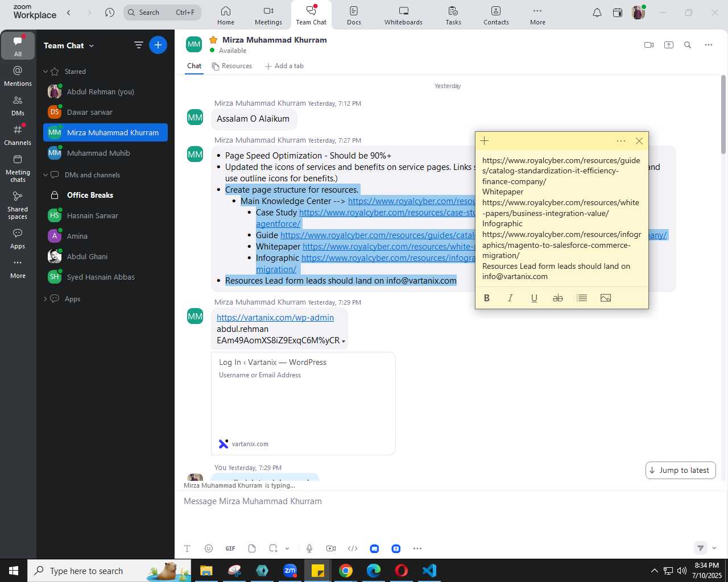Collapse the Starred section
The image size is (728, 582).
45,72
